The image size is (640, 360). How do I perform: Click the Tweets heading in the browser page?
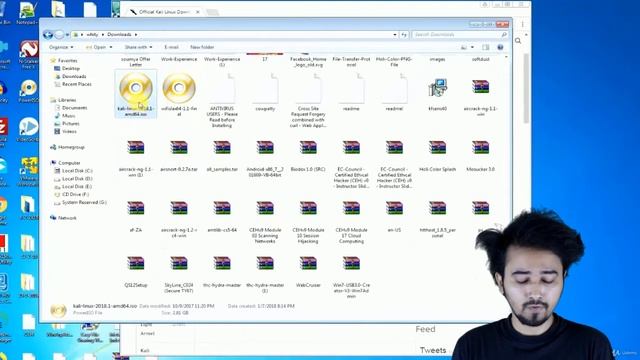433,350
